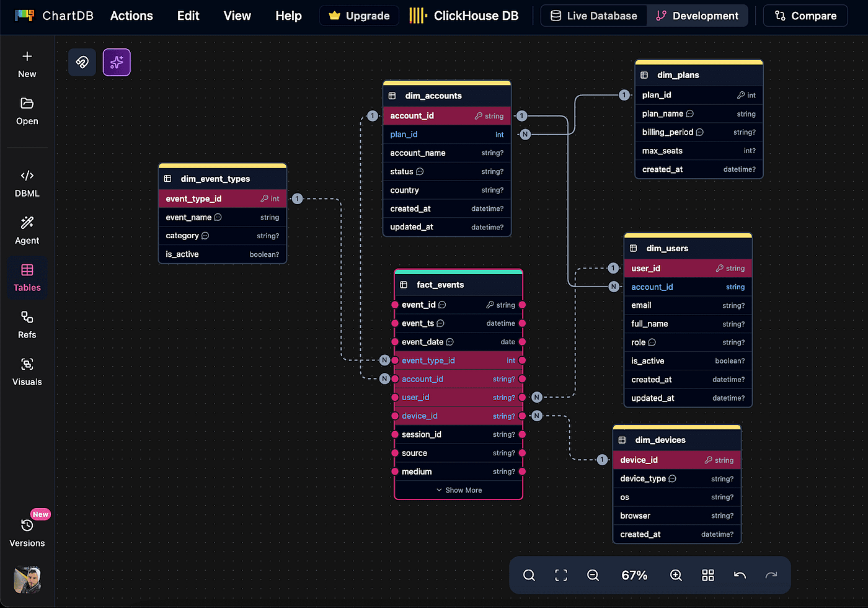The width and height of the screenshot is (868, 608).
Task: Expand fact_events with Show More
Action: pos(459,490)
